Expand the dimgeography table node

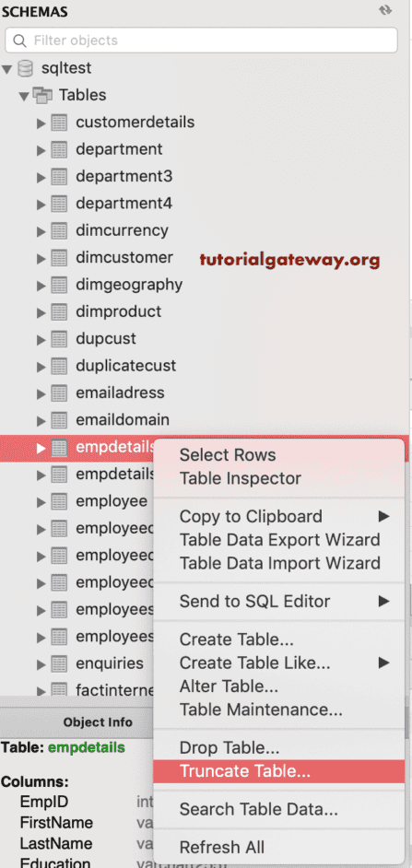click(x=41, y=286)
